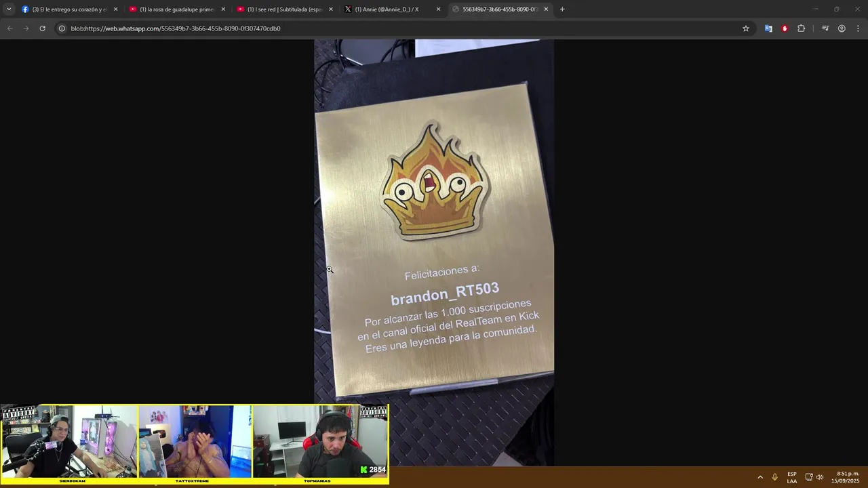868x488 pixels.
Task: Open the Chrome profile menu
Action: pyautogui.click(x=842, y=28)
